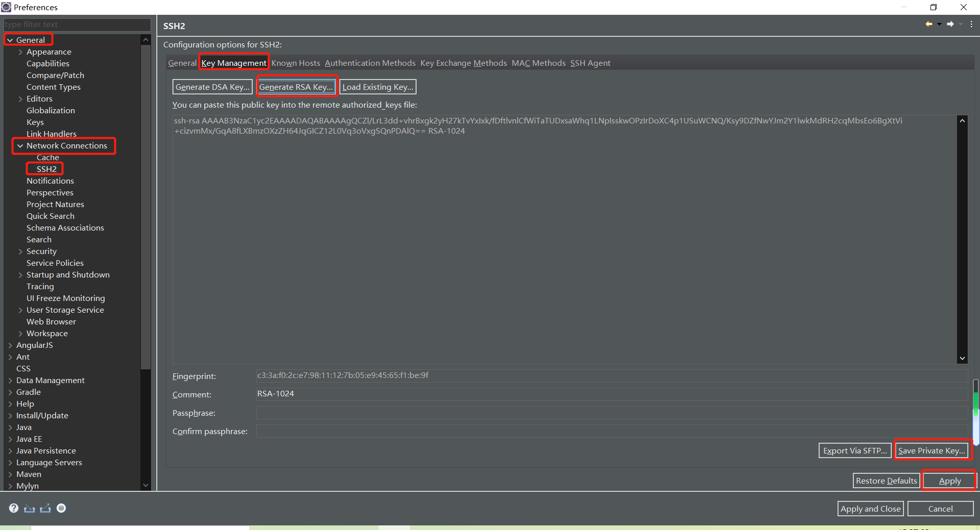This screenshot has width=980, height=530.
Task: Focus the type filter text field
Action: tap(77, 24)
